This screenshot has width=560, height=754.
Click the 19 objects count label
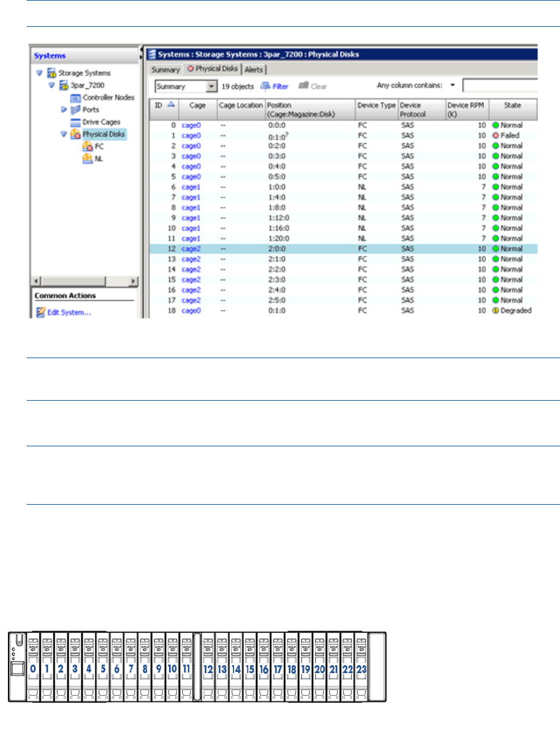(x=238, y=86)
